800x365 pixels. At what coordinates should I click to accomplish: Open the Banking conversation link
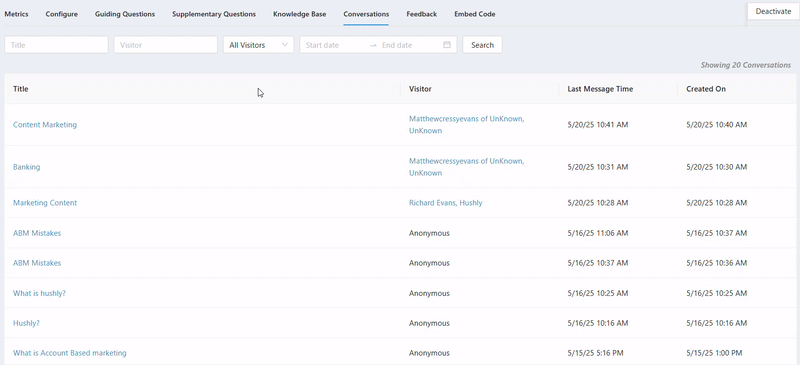pos(27,167)
